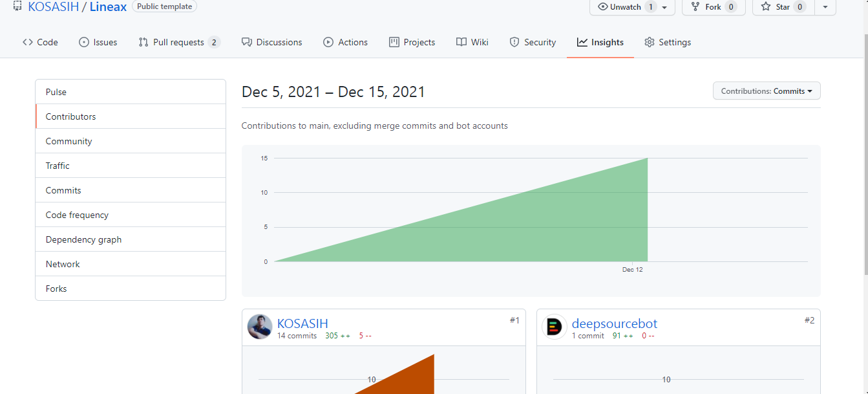Viewport: 868px width, 394px height.
Task: Click the Dec 12 axis label
Action: click(633, 270)
